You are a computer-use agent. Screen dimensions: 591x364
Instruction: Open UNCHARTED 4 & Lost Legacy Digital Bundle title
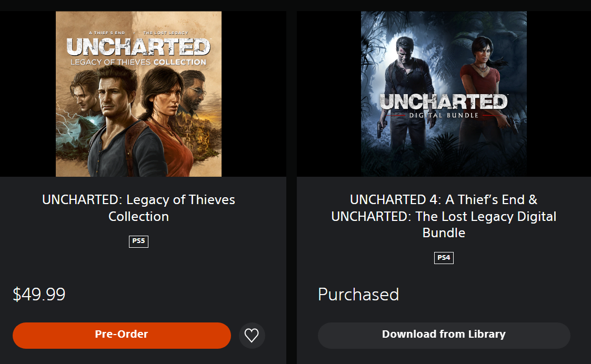(444, 216)
